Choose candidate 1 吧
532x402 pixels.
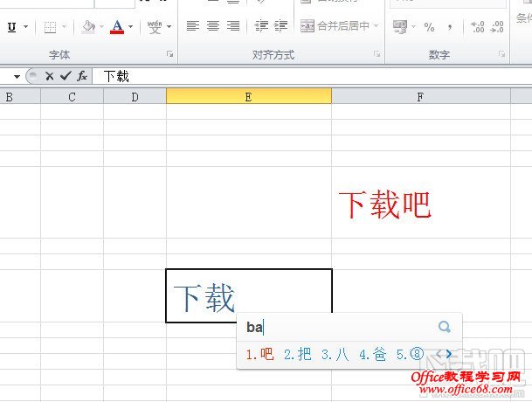pos(260,354)
